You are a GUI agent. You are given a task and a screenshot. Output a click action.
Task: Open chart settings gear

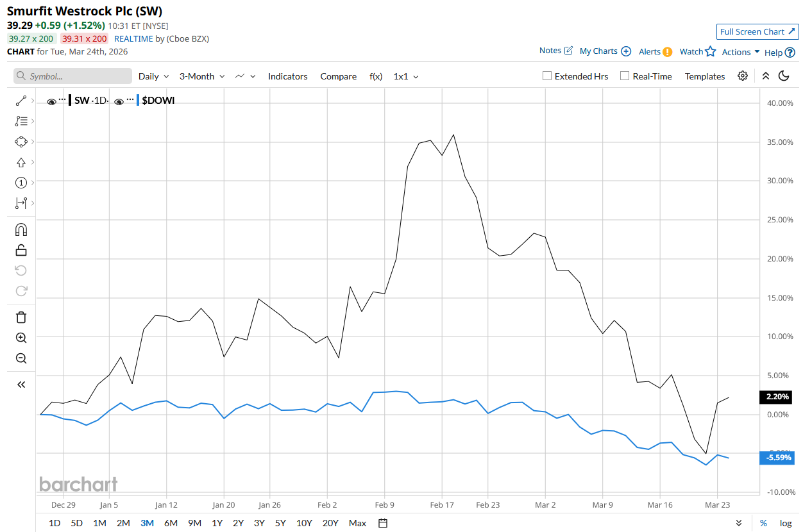(743, 76)
